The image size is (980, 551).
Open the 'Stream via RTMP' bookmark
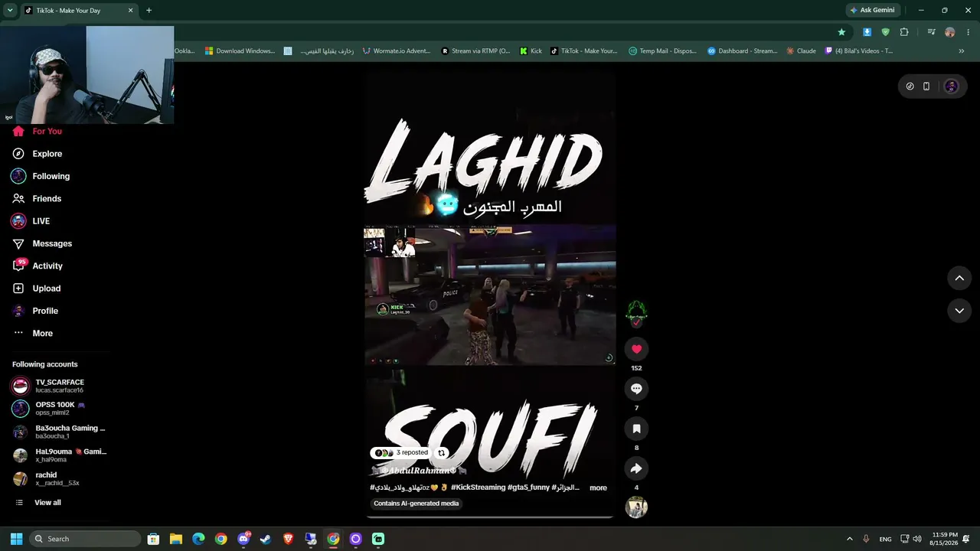tap(475, 51)
